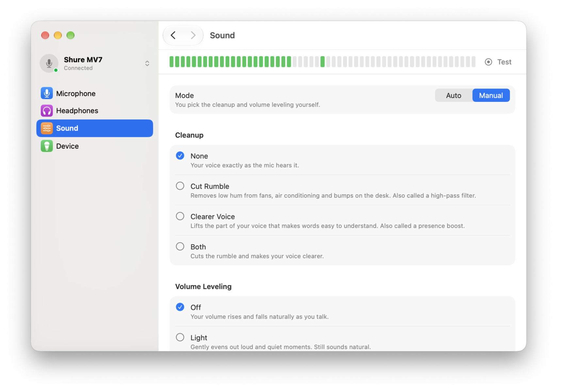Click the presence boost description text
The height and width of the screenshot is (392, 588).
tap(328, 226)
